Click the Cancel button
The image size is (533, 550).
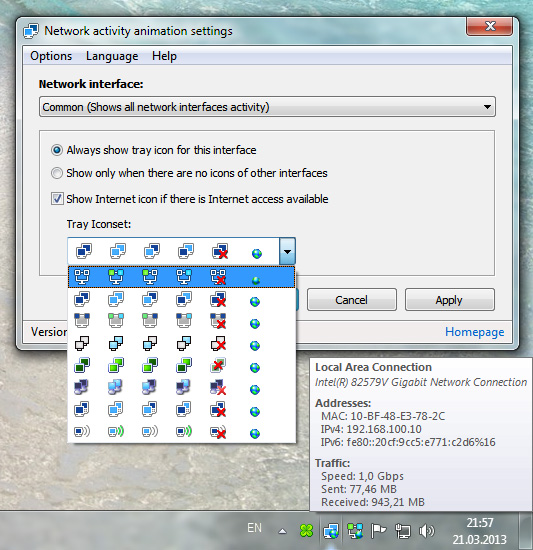pyautogui.click(x=352, y=300)
